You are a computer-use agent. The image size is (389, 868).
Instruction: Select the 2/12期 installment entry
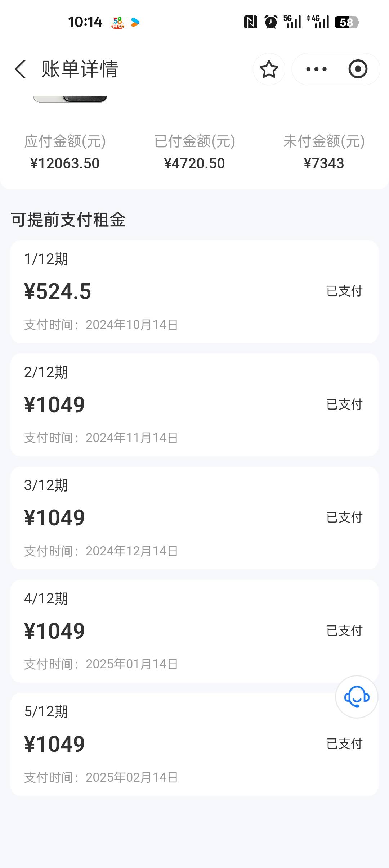click(194, 404)
